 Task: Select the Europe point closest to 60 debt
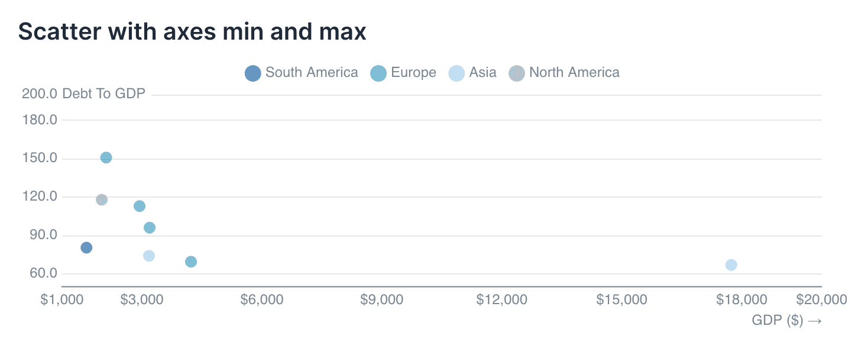(x=191, y=262)
